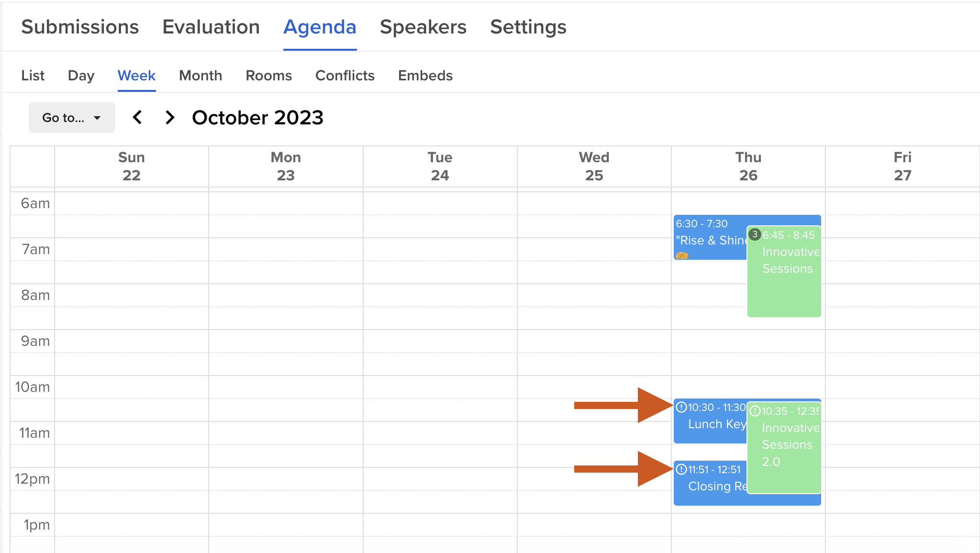This screenshot has width=980, height=553.
Task: Open the Embeds view
Action: (425, 76)
